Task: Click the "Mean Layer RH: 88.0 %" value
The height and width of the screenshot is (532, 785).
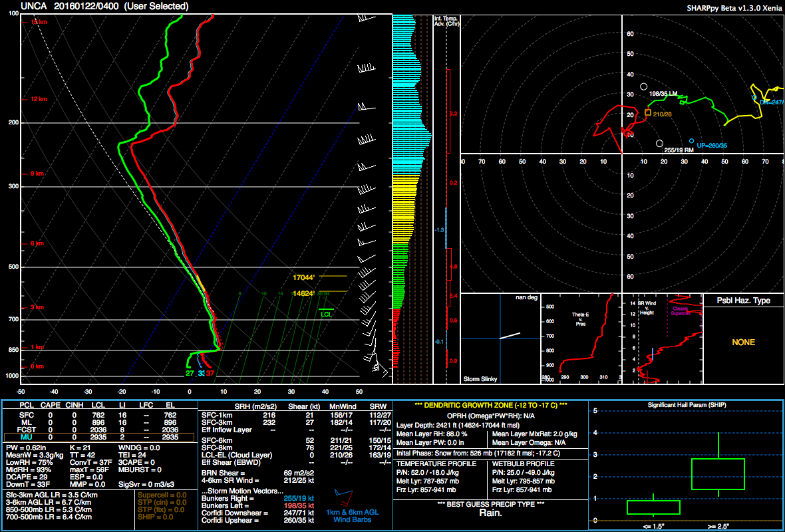Action: coord(432,434)
